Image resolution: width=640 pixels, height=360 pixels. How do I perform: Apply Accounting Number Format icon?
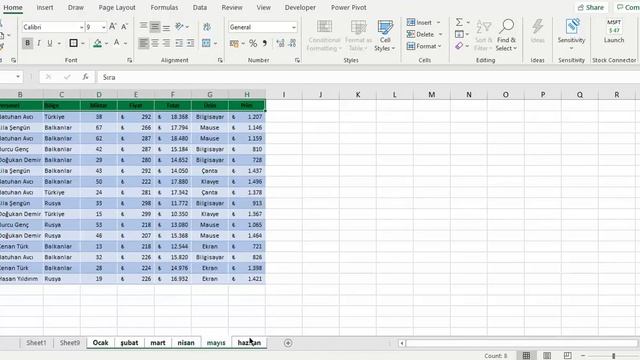(x=234, y=43)
